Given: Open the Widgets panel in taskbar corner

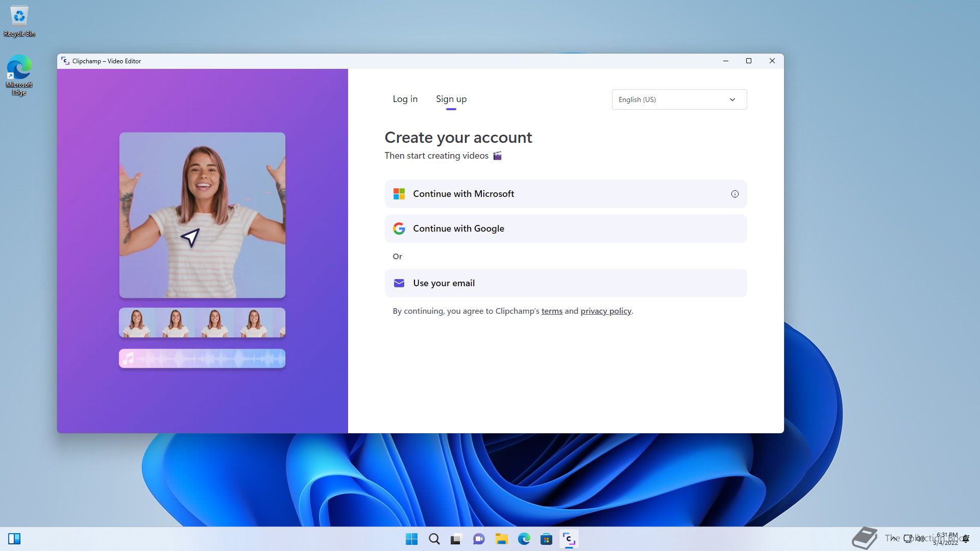Looking at the screenshot, I should [14, 539].
